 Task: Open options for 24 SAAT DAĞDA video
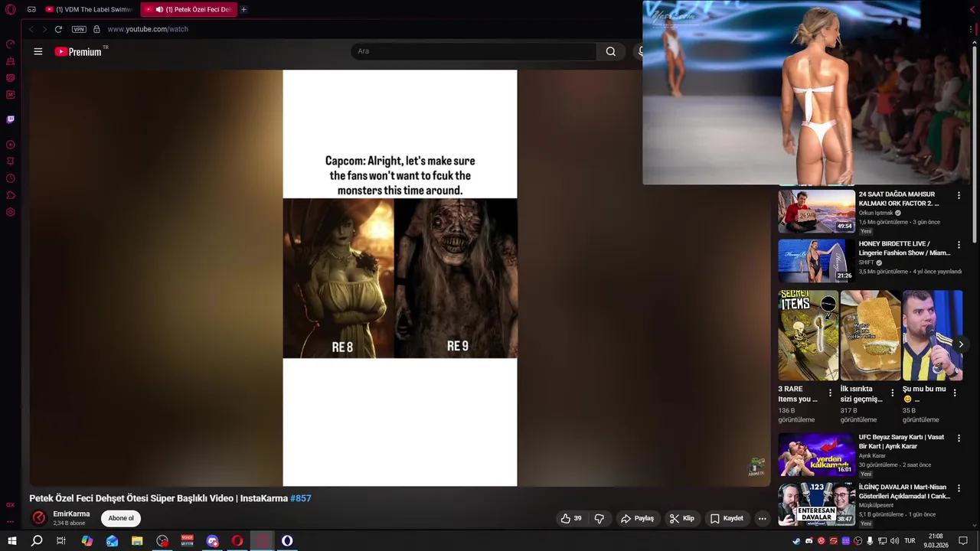tap(959, 196)
